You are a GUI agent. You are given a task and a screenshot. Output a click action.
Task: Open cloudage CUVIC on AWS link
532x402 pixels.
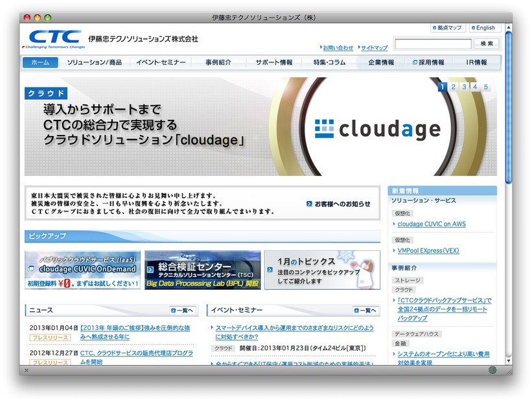pos(431,224)
